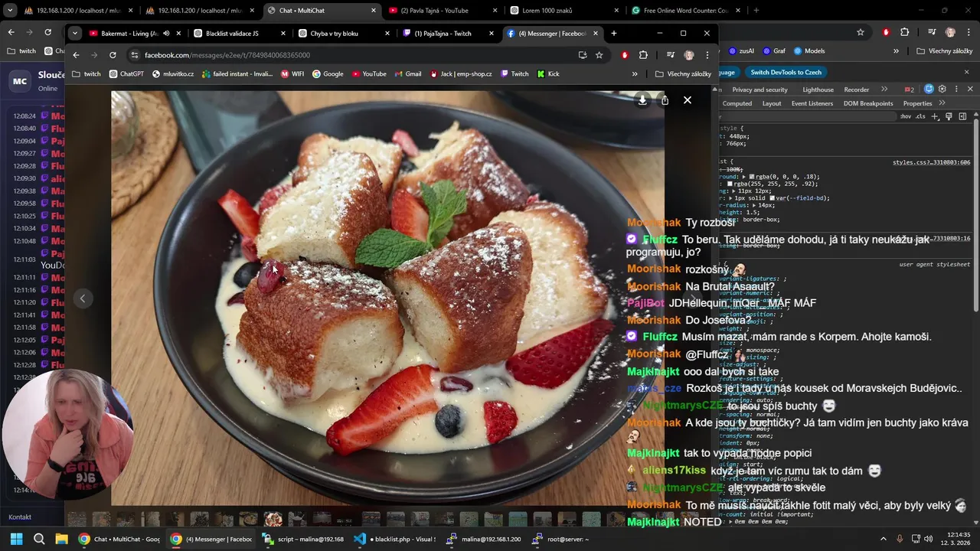This screenshot has width=980, height=551.
Task: Open the DevTools AI assistance icon
Action: (x=929, y=90)
